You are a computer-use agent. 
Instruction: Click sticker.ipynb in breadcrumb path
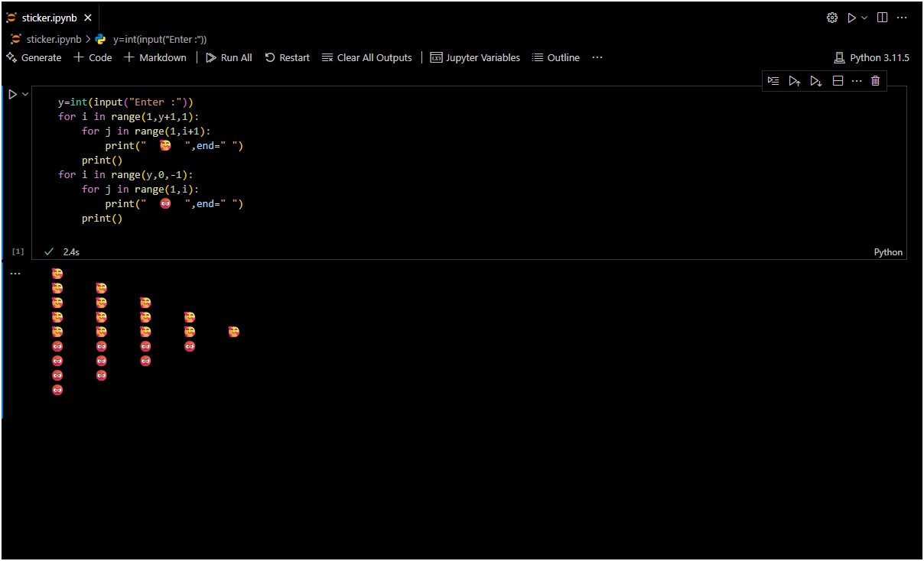54,39
